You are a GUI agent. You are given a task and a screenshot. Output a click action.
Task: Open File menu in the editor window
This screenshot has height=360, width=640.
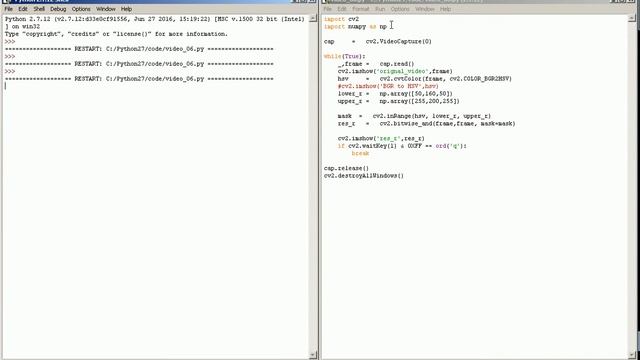[328, 9]
